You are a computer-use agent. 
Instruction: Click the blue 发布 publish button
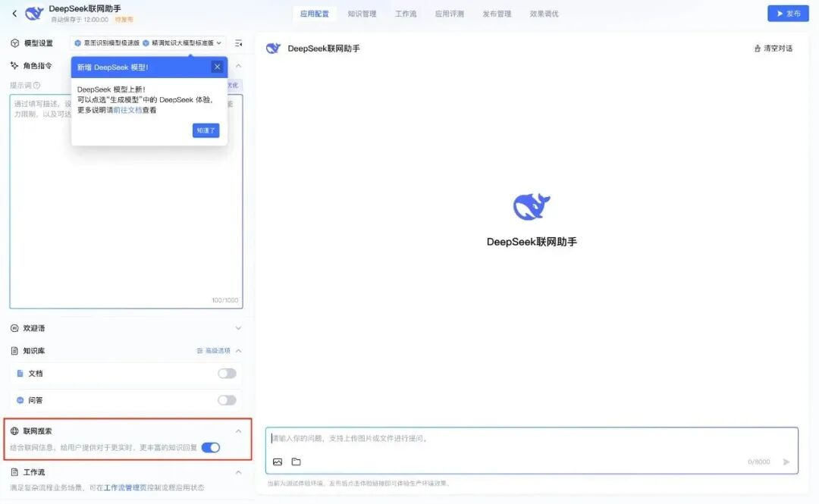pyautogui.click(x=788, y=14)
